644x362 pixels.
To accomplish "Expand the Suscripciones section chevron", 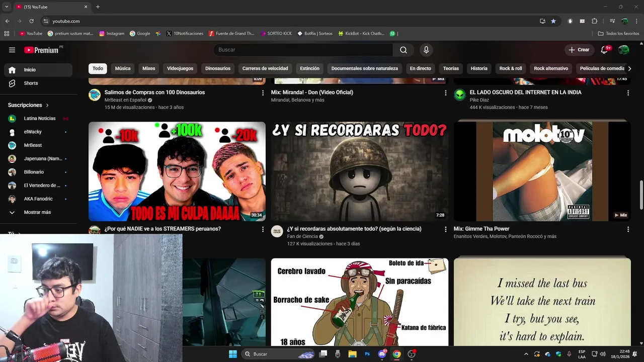I will (47, 105).
